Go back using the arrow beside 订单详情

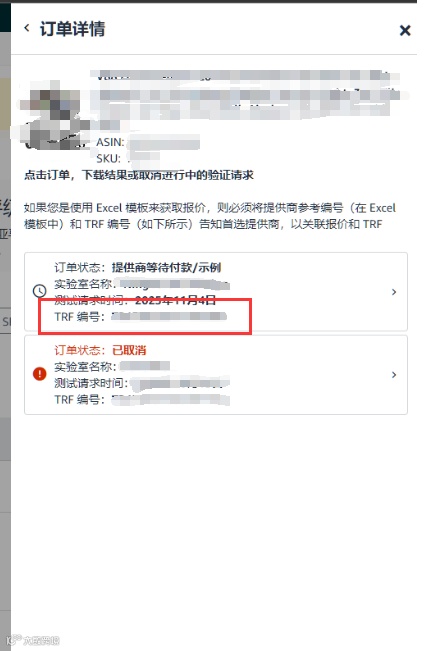pyautogui.click(x=27, y=28)
